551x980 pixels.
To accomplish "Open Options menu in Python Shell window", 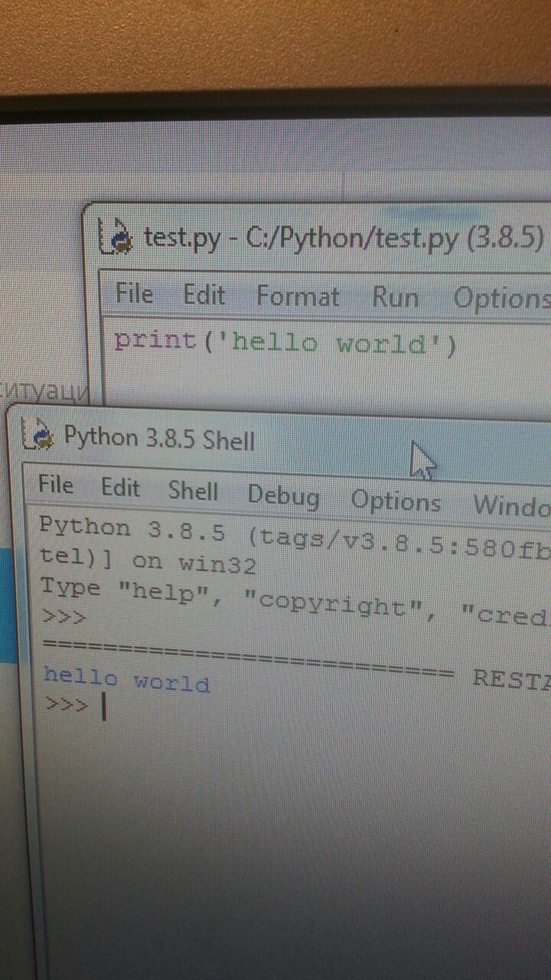I will point(396,501).
